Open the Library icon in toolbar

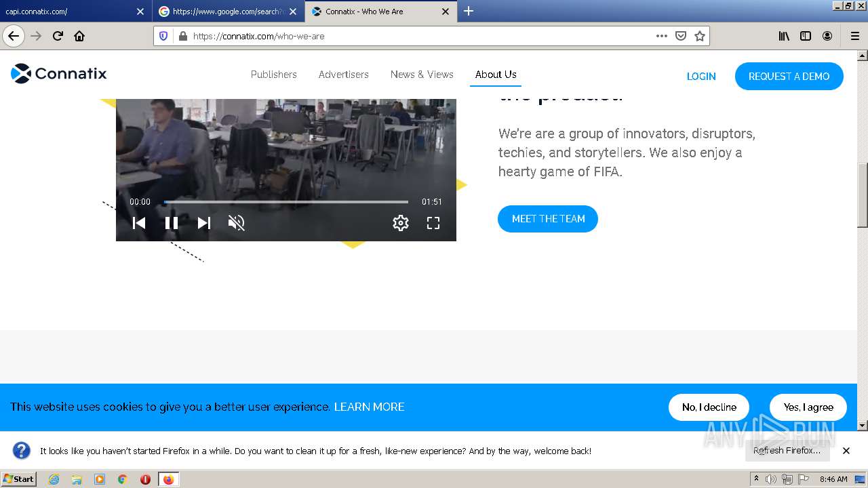coord(784,36)
